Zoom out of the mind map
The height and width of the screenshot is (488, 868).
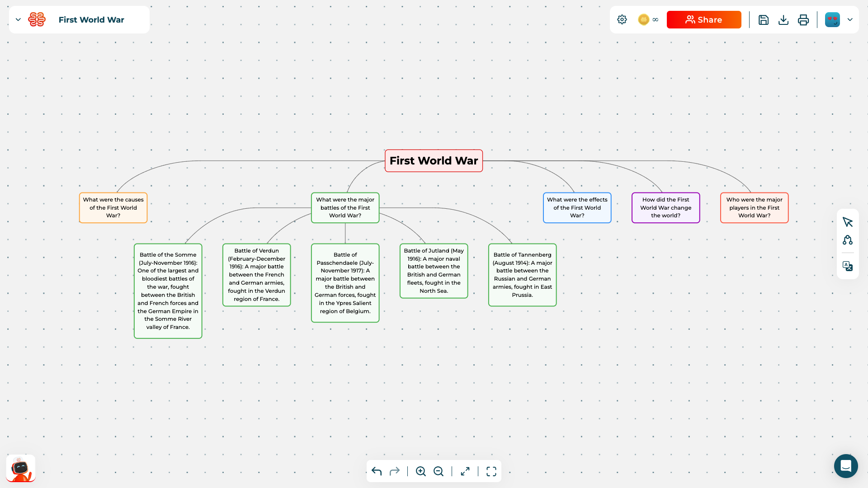pyautogui.click(x=438, y=471)
